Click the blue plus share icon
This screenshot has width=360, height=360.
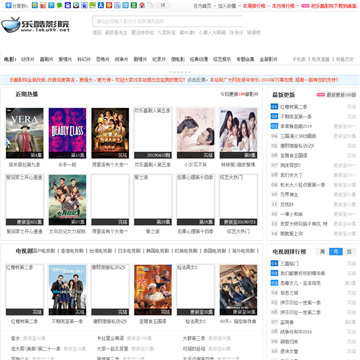pyautogui.click(x=9, y=5)
